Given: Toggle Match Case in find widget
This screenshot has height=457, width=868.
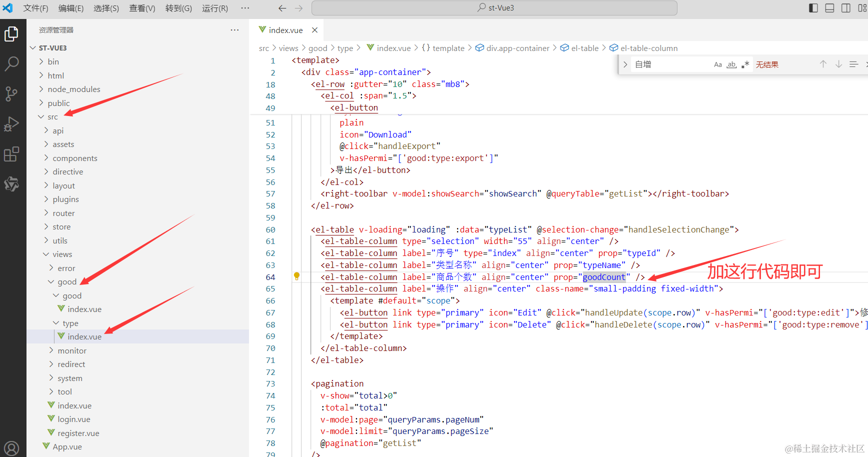Looking at the screenshot, I should click(717, 64).
